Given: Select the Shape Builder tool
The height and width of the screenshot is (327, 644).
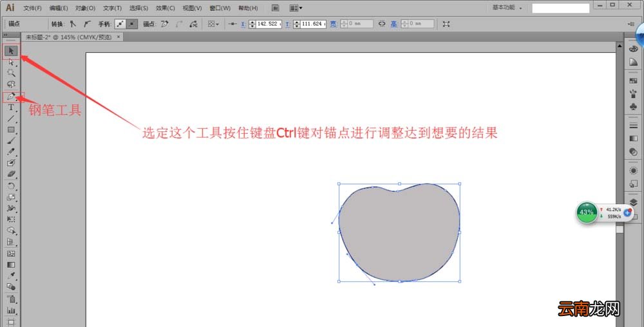Looking at the screenshot, I should tap(11, 230).
